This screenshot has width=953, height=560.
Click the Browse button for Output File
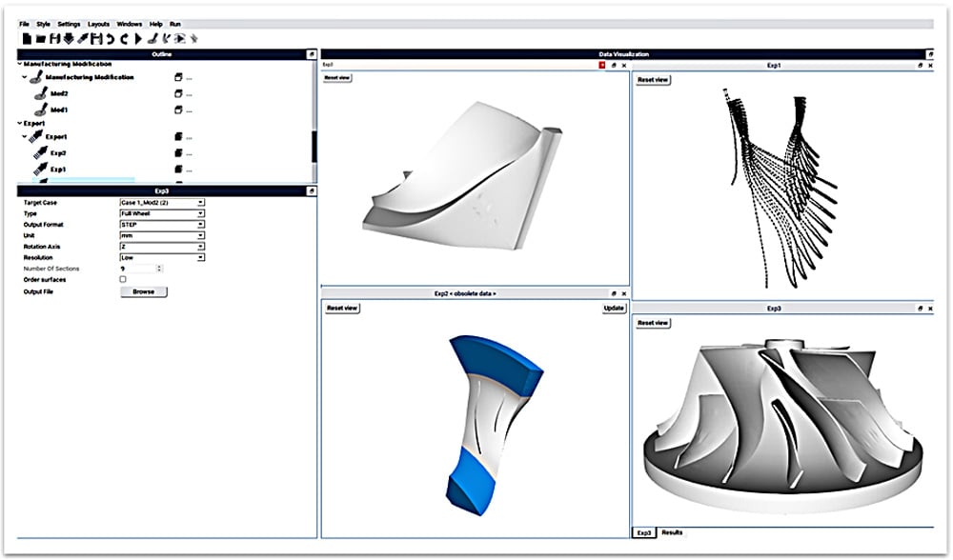pos(144,292)
